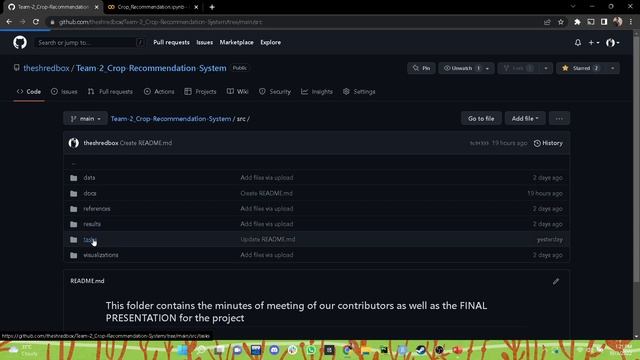The width and height of the screenshot is (640, 360).
Task: Open Update README.md commit message in tasks row
Action: pos(268,240)
